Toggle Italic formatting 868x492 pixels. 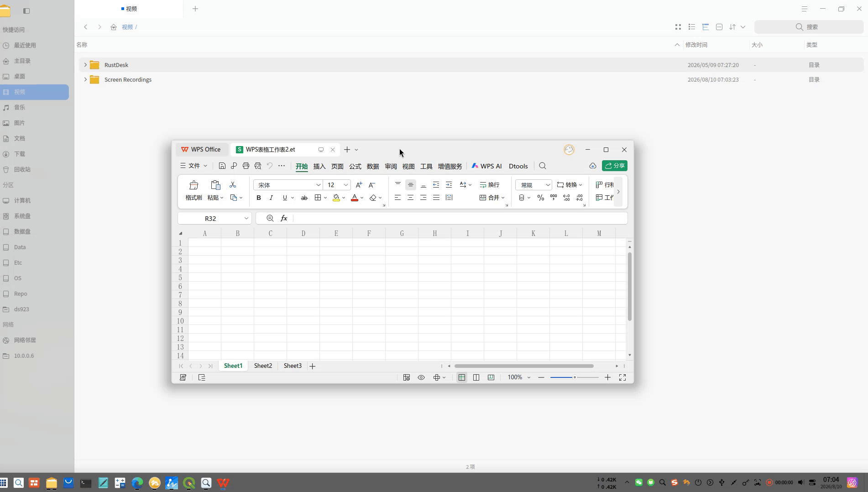(x=272, y=198)
